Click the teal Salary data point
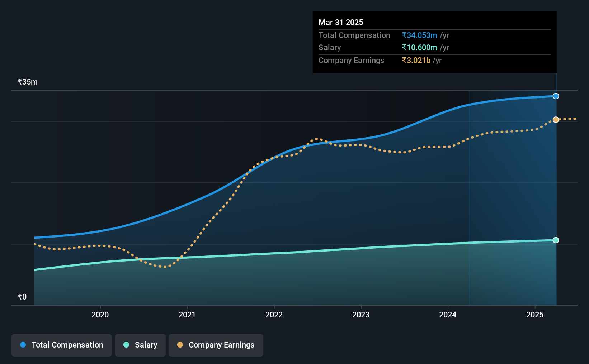This screenshot has width=589, height=364. (556, 240)
